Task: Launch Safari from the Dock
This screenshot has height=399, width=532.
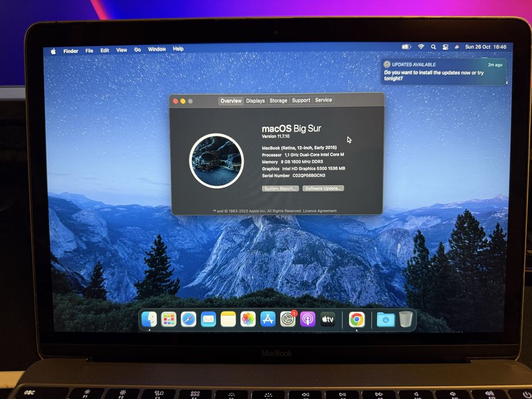Action: (x=188, y=319)
